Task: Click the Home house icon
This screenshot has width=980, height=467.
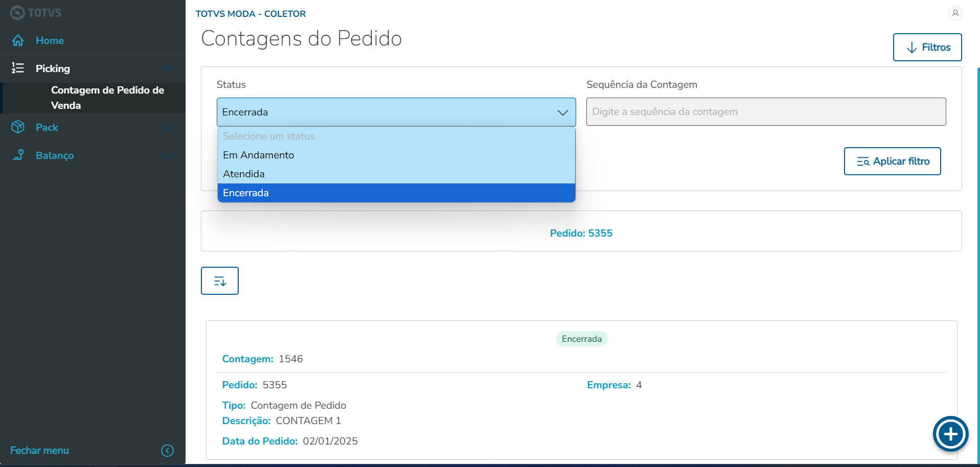Action: (x=18, y=40)
